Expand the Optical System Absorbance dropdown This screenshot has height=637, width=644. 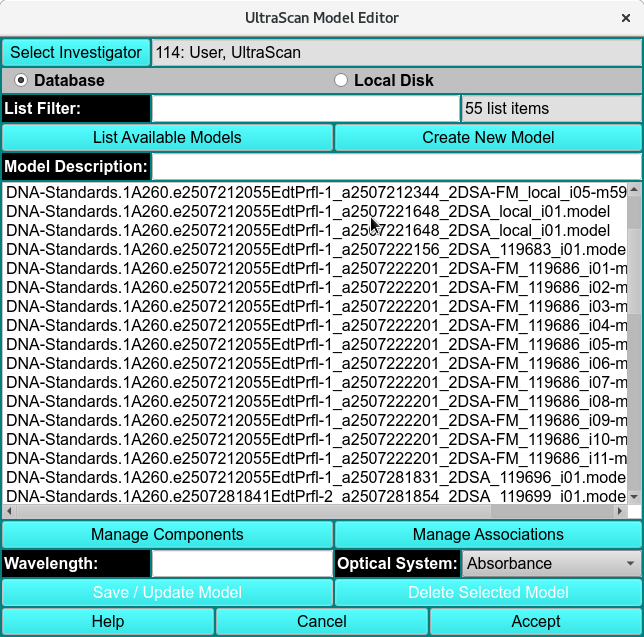point(551,563)
